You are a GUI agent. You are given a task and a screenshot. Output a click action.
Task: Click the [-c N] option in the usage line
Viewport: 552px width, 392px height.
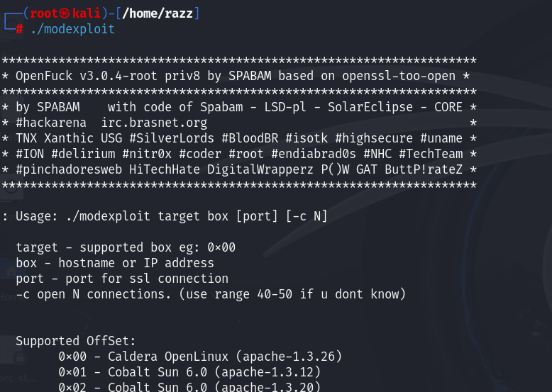[307, 216]
